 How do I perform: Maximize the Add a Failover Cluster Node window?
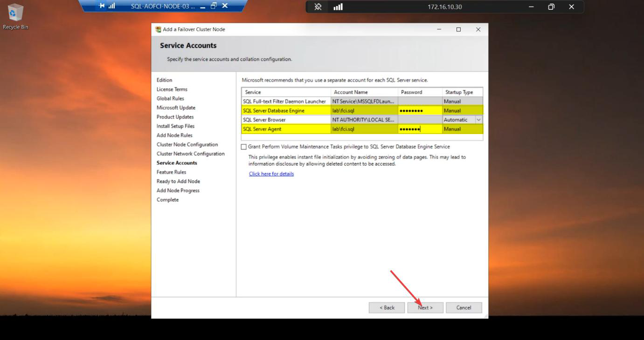click(458, 29)
